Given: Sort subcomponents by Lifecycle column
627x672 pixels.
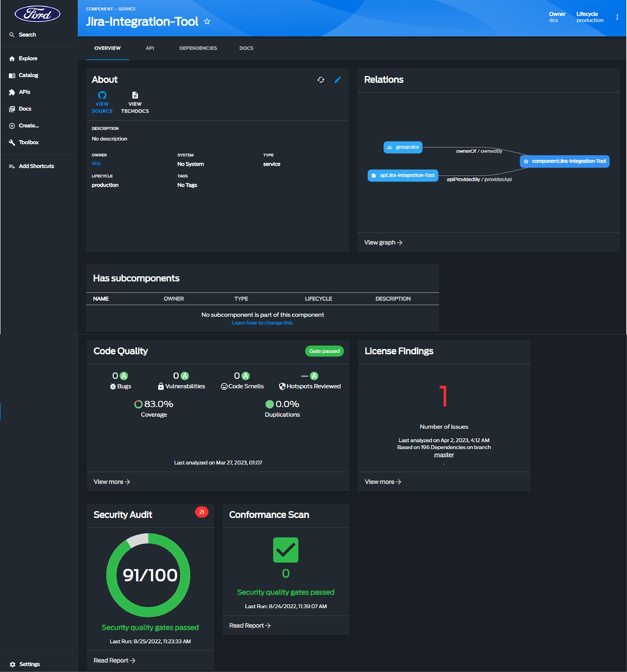Looking at the screenshot, I should pos(318,299).
